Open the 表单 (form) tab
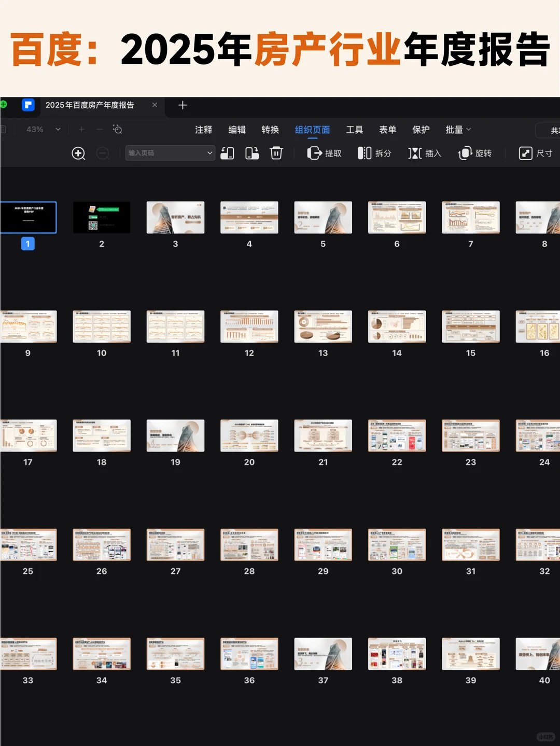 coord(388,130)
